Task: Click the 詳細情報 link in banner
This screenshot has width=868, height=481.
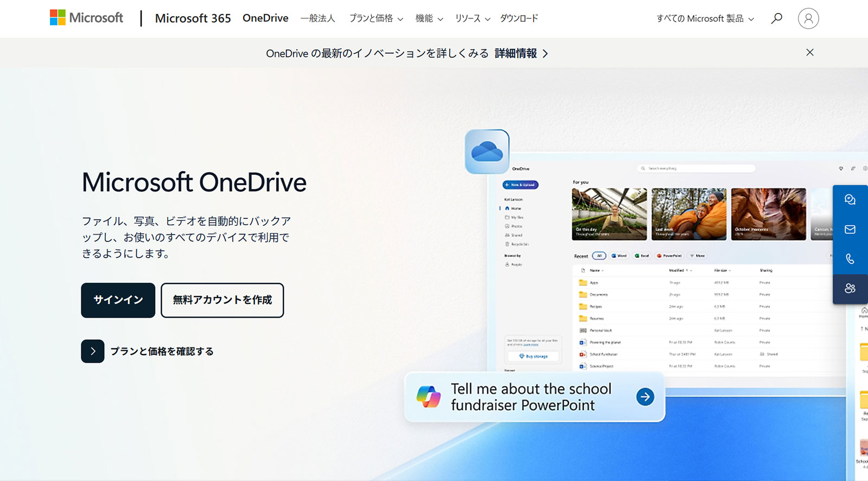Action: (x=521, y=53)
